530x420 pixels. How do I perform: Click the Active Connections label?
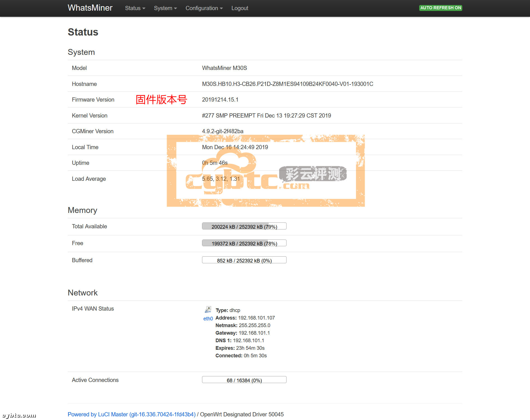[x=95, y=380]
